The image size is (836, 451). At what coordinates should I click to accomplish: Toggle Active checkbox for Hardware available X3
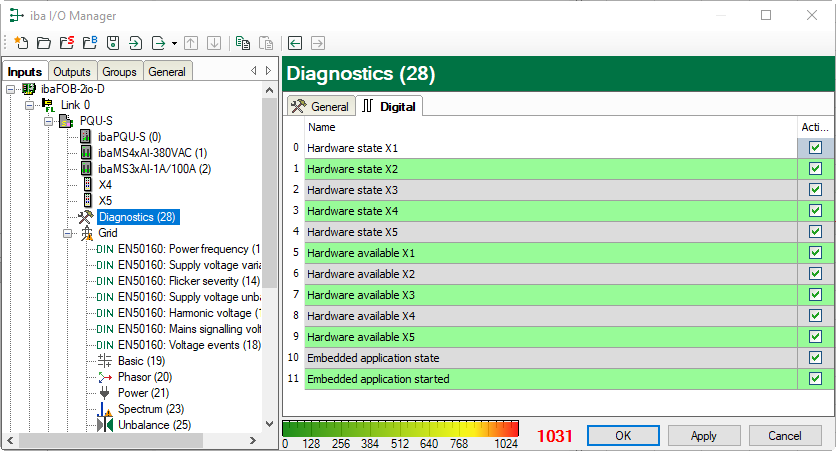(815, 295)
